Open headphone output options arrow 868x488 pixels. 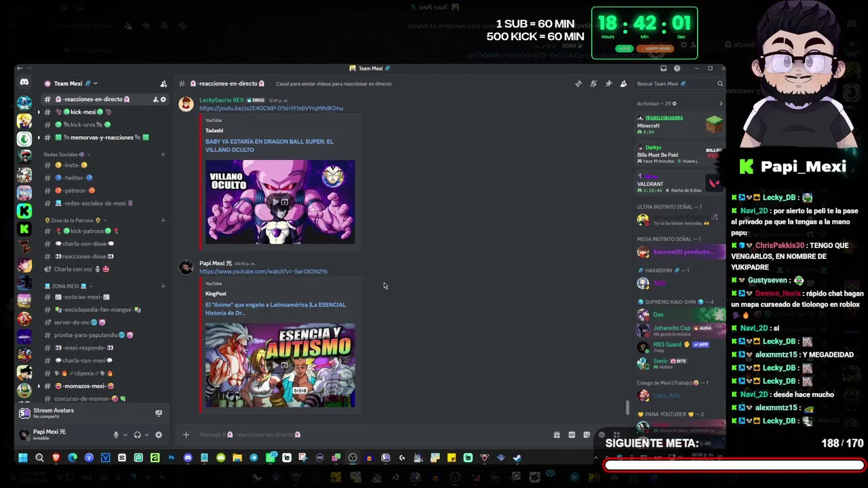click(x=146, y=435)
